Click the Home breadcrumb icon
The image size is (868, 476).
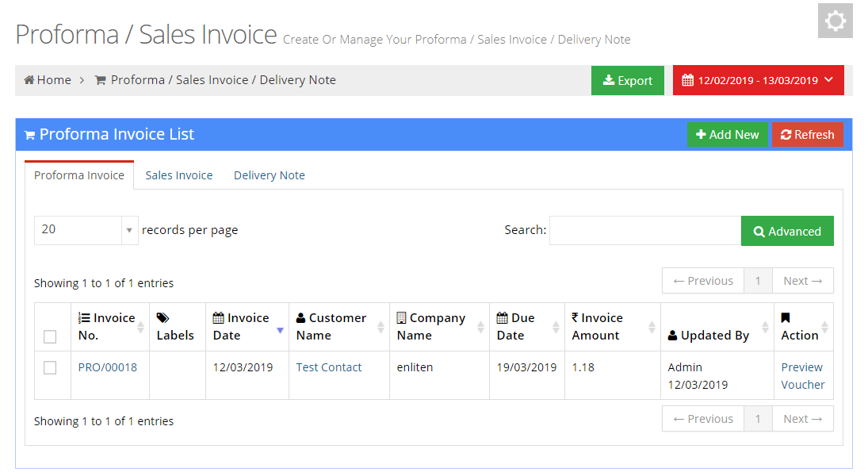pyautogui.click(x=29, y=80)
